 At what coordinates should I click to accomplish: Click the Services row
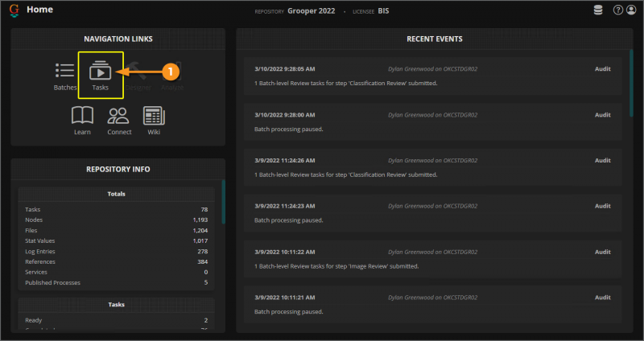tap(116, 272)
